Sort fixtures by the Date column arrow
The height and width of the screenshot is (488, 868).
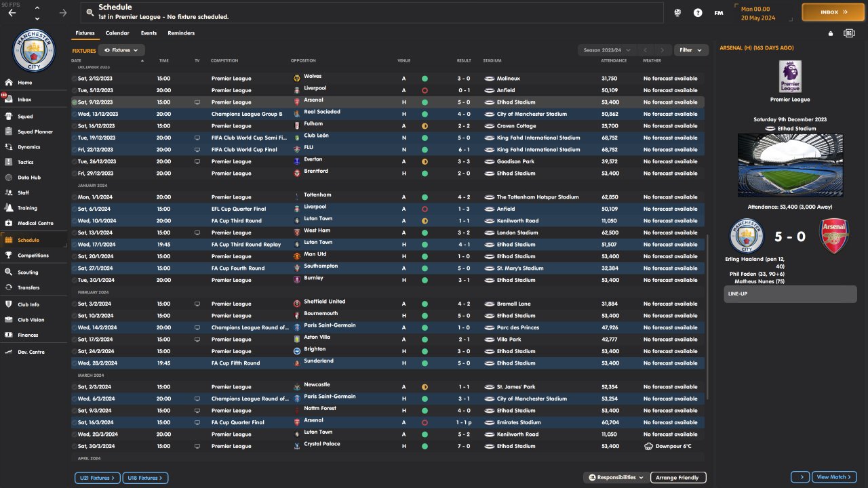coord(142,61)
